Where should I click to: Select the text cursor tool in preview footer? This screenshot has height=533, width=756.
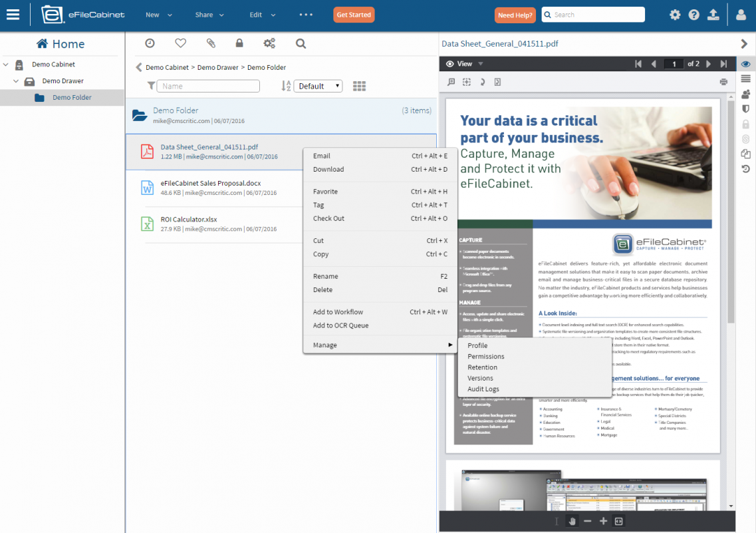[557, 521]
